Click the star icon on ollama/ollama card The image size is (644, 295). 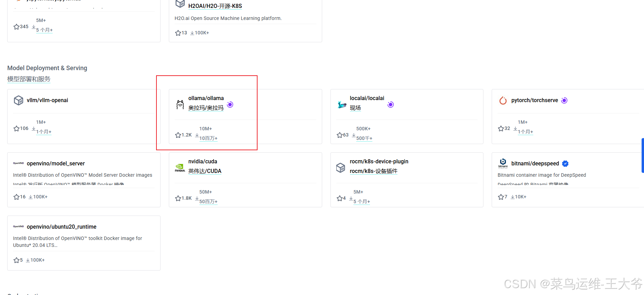pos(178,135)
